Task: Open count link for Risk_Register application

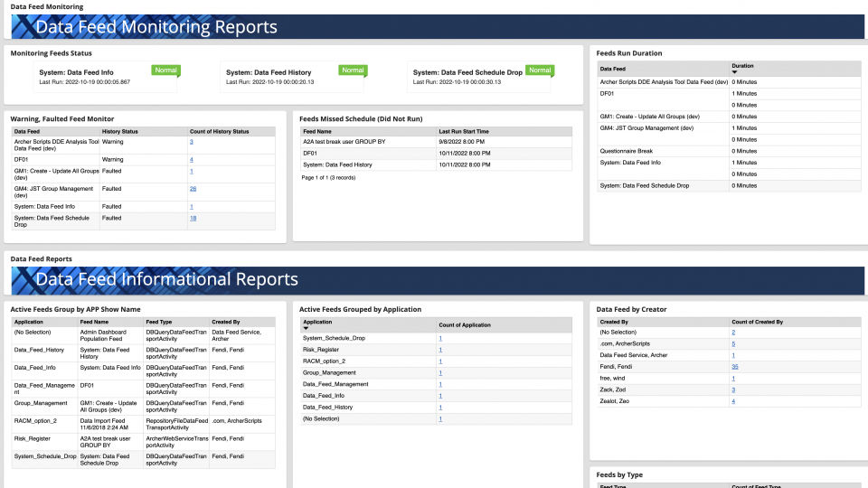Action: coord(440,351)
